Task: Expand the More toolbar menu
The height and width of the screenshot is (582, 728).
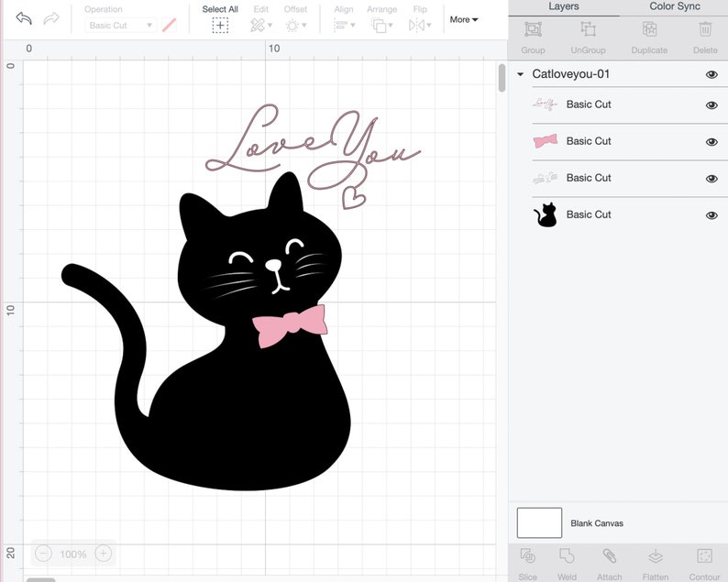Action: (463, 19)
